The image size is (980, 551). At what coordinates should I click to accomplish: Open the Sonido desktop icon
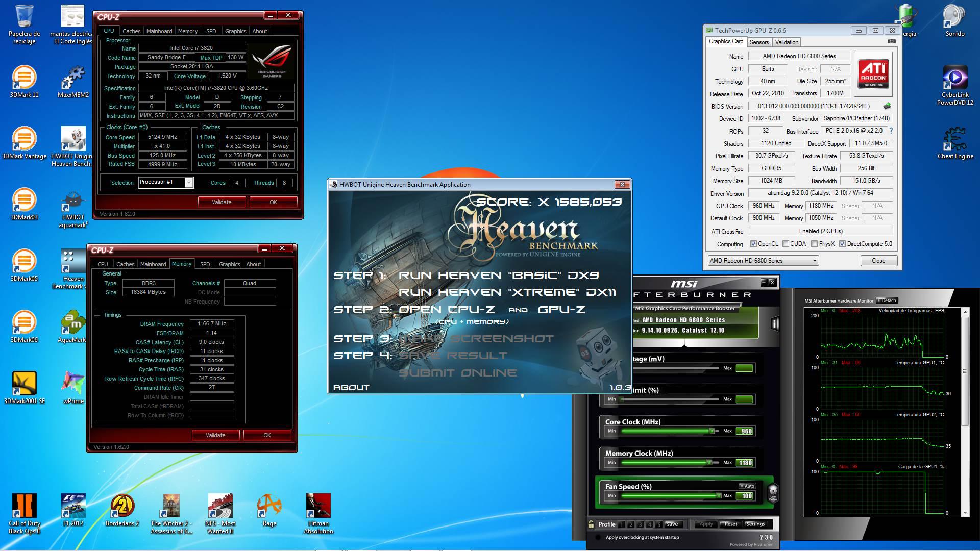(955, 20)
